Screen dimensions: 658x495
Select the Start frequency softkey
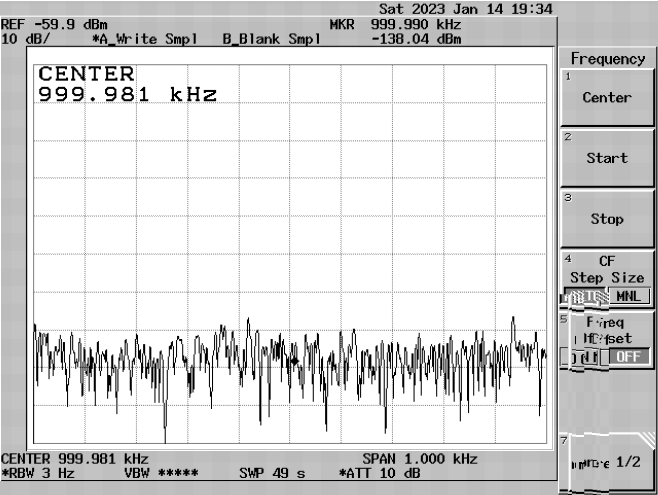tap(607, 158)
